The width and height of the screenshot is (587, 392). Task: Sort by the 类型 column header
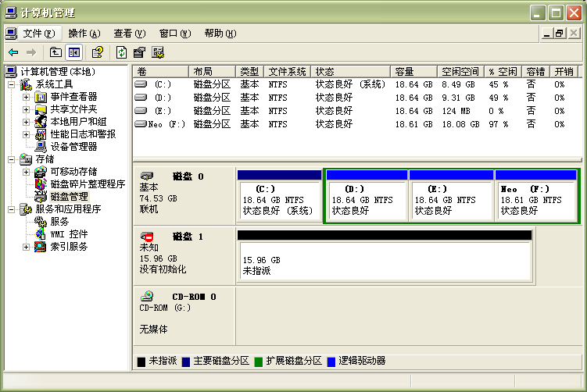[x=249, y=71]
